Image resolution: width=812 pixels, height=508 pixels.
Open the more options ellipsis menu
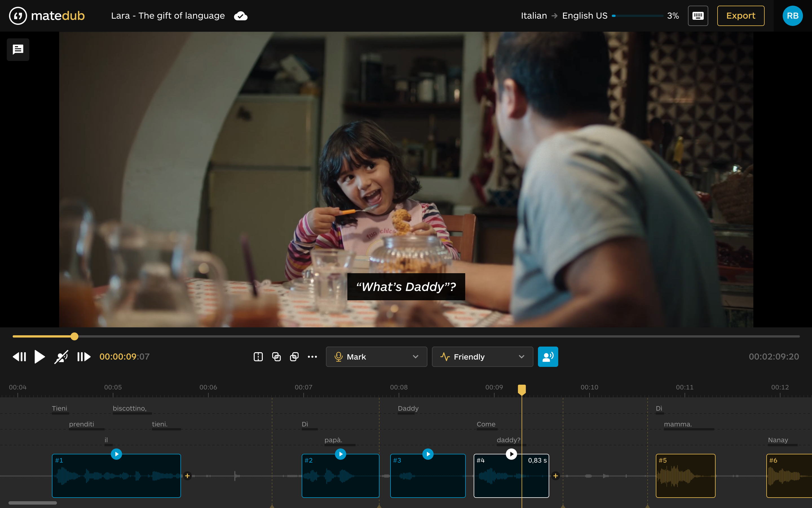click(312, 357)
